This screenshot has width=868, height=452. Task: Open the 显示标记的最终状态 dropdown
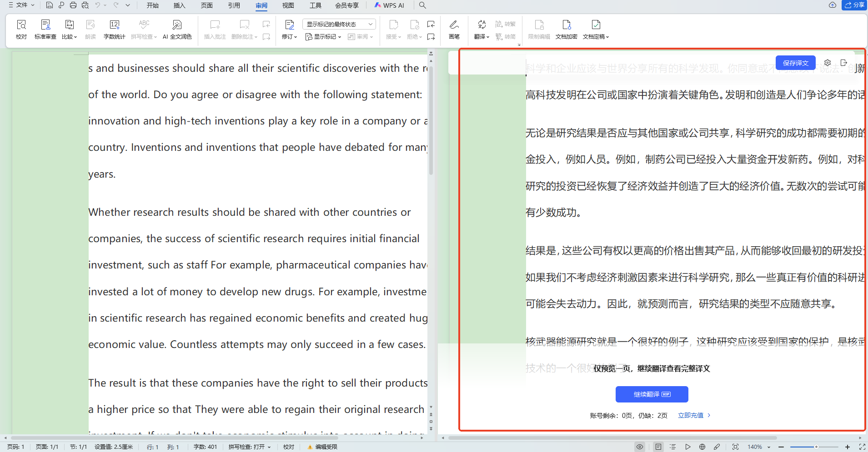[338, 24]
